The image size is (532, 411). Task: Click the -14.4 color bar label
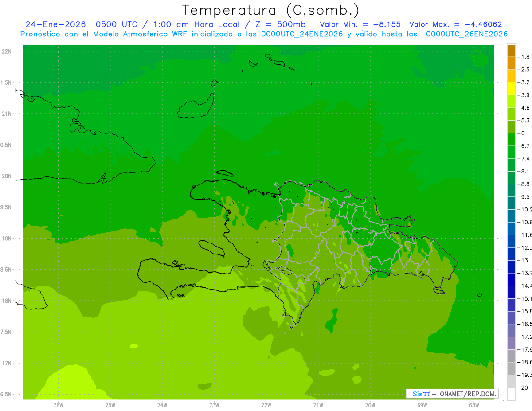point(525,286)
